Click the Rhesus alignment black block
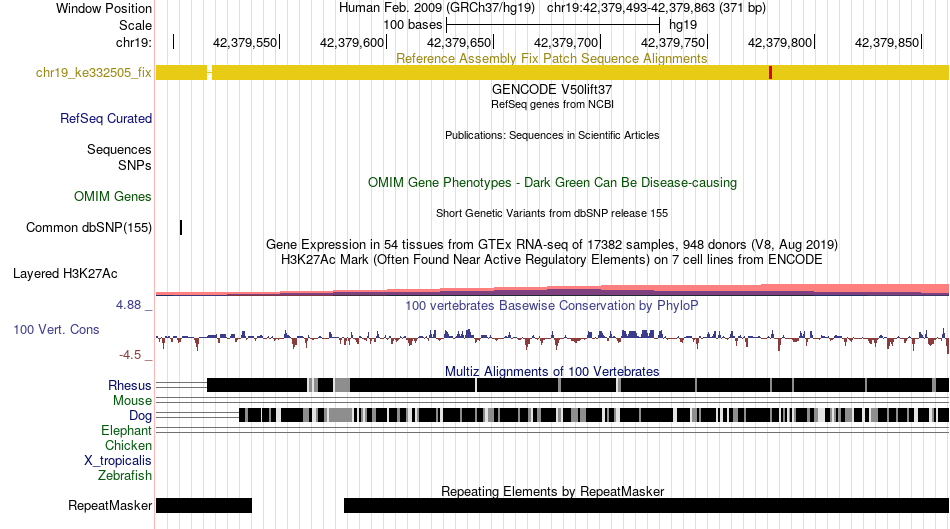The image size is (950, 529). tap(578, 385)
